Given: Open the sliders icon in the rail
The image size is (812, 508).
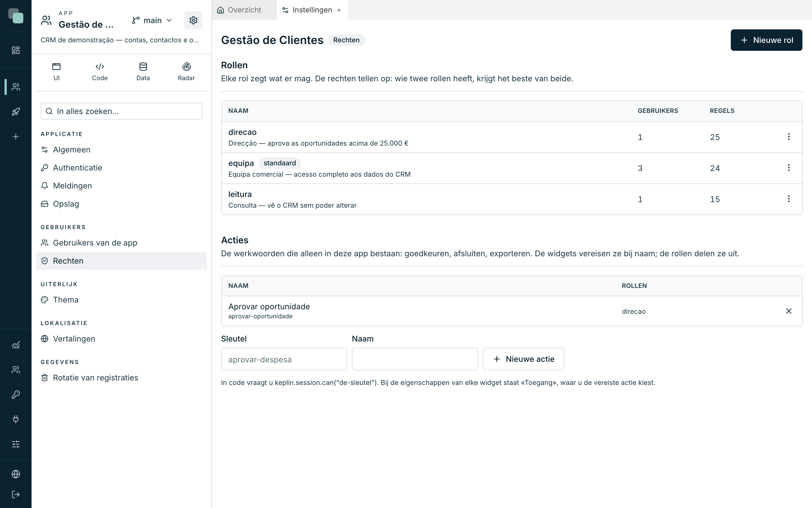Looking at the screenshot, I should (x=16, y=444).
